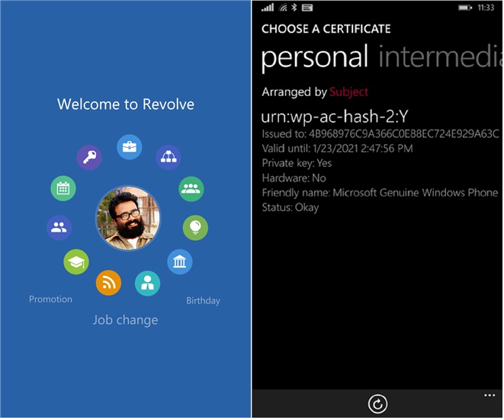The image size is (504, 420).
Task: Tap the message notification status icon
Action: coord(307,8)
